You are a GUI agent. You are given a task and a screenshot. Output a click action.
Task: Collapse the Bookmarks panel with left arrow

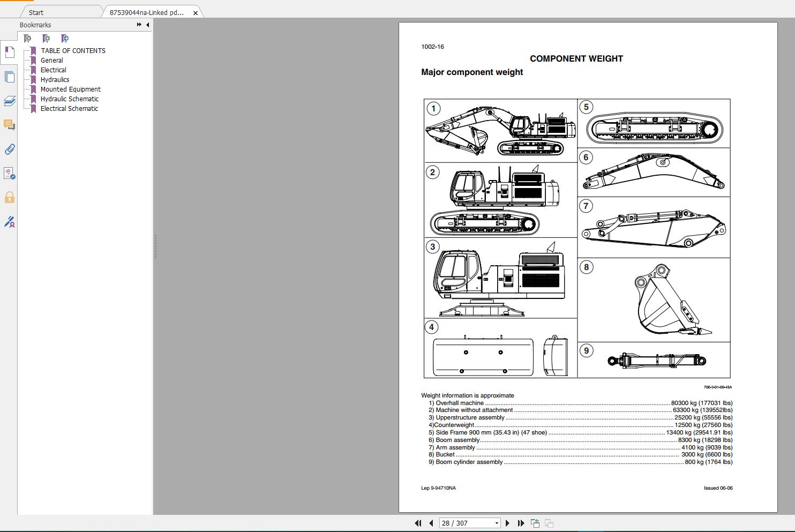(147, 25)
